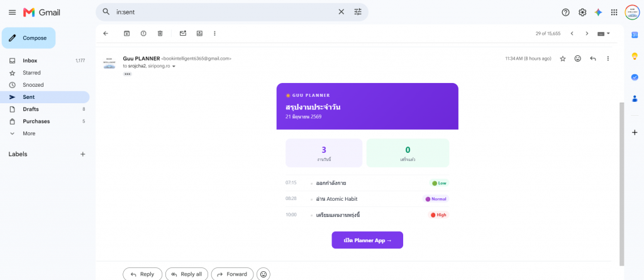Viewport: 644px width, 280px height.
Task: Click the Low priority badge
Action: [439, 183]
